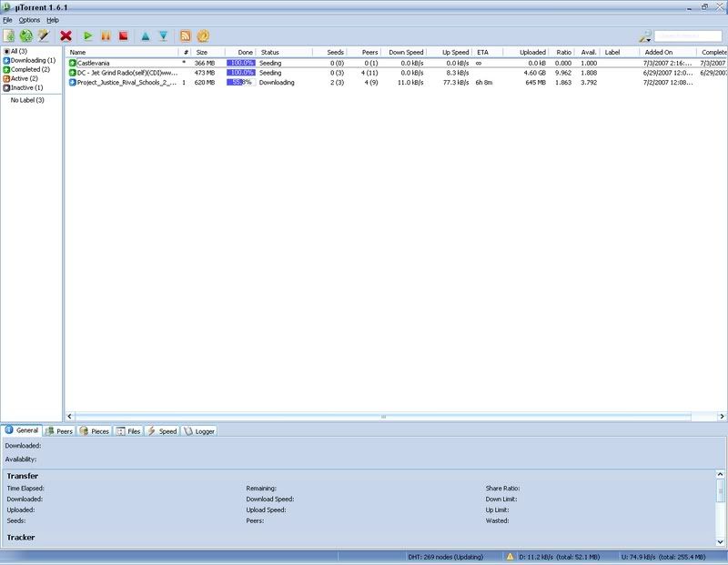Screen dimensions: 728x565
Task: Sort by the Added On column header
Action: [668, 53]
